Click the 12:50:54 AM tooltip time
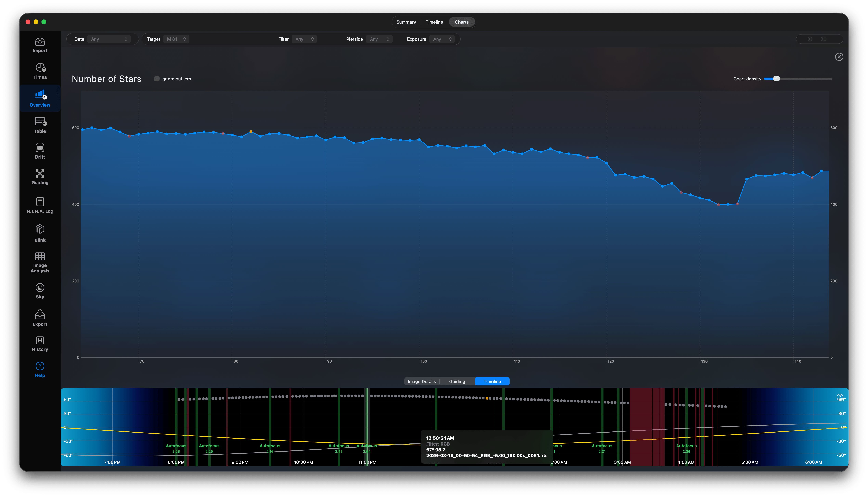 [440, 438]
